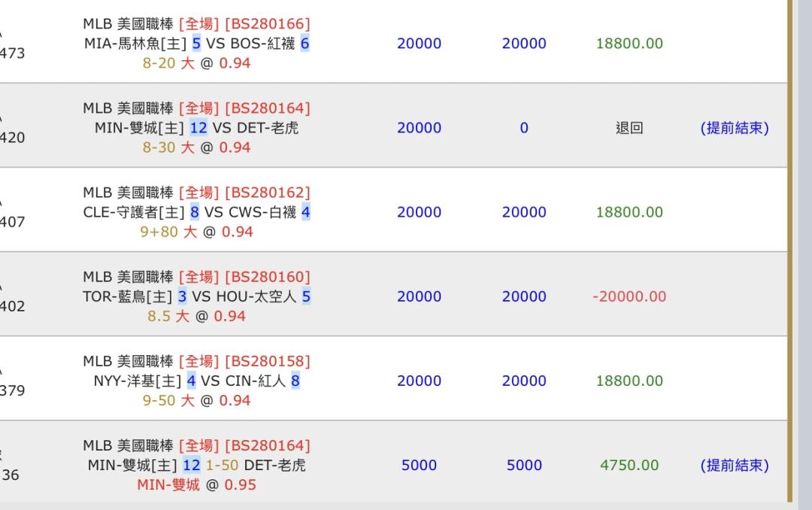Click the 提前結束 link on the MIN 20000 bet row
The height and width of the screenshot is (510, 812).
pyautogui.click(x=735, y=128)
